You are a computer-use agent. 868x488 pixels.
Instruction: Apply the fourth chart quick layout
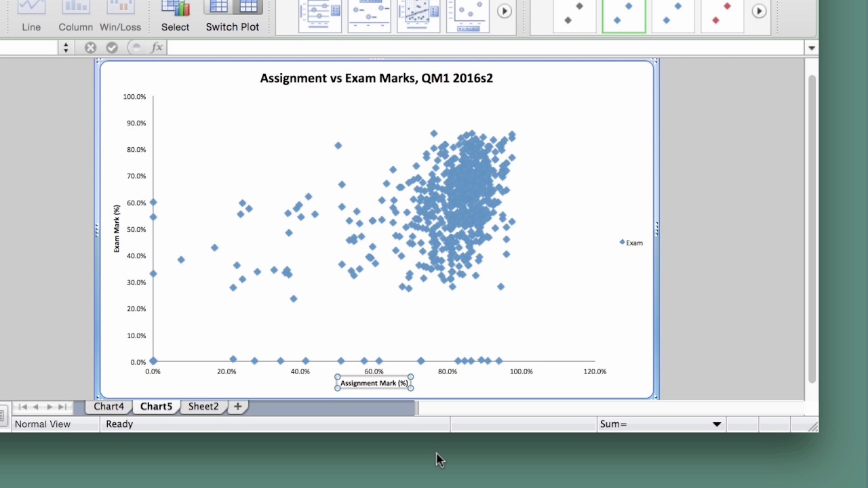click(x=468, y=15)
